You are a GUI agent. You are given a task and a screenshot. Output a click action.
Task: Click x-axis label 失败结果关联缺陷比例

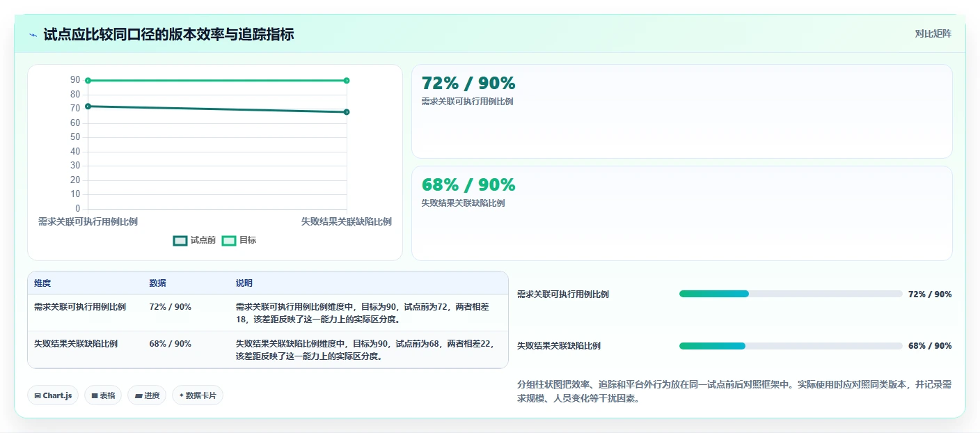point(347,222)
